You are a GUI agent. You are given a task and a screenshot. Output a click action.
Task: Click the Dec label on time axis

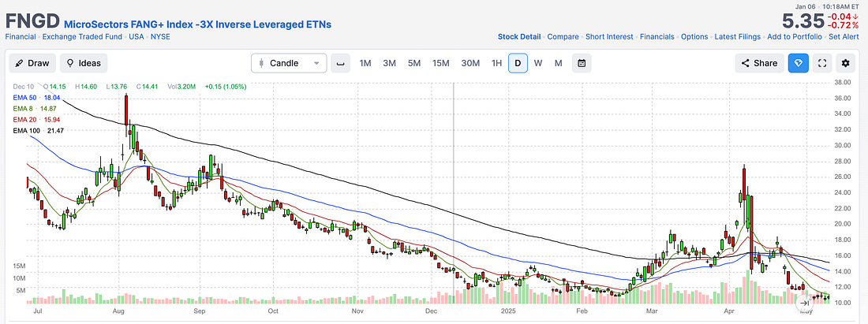pos(432,311)
